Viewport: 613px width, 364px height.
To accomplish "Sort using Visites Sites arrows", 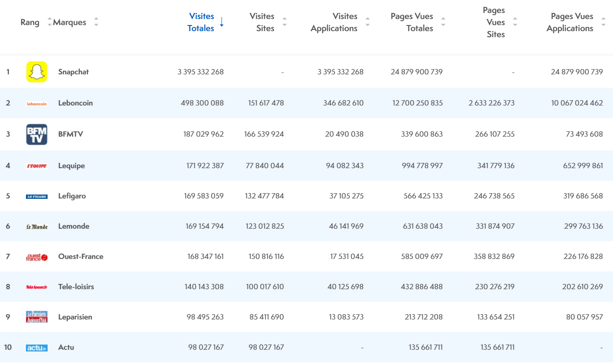I will [284, 22].
